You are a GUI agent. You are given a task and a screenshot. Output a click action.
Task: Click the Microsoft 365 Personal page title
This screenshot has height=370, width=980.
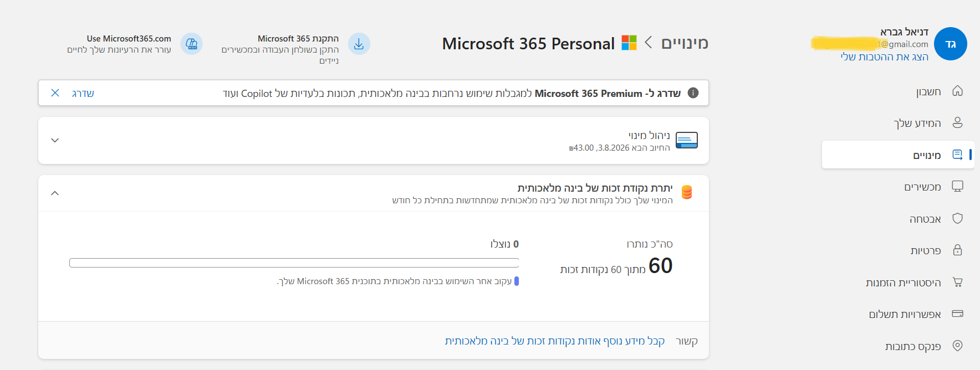point(529,43)
